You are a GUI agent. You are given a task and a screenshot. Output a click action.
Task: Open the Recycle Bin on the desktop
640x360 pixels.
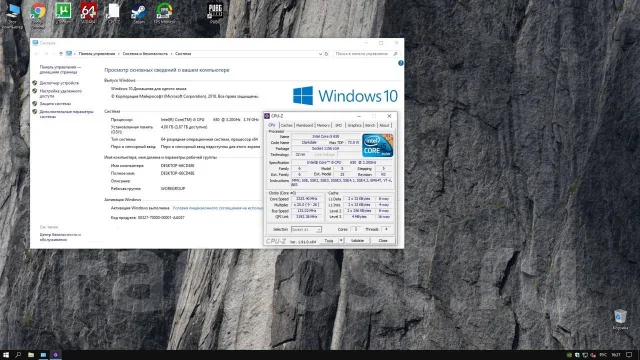(x=620, y=319)
